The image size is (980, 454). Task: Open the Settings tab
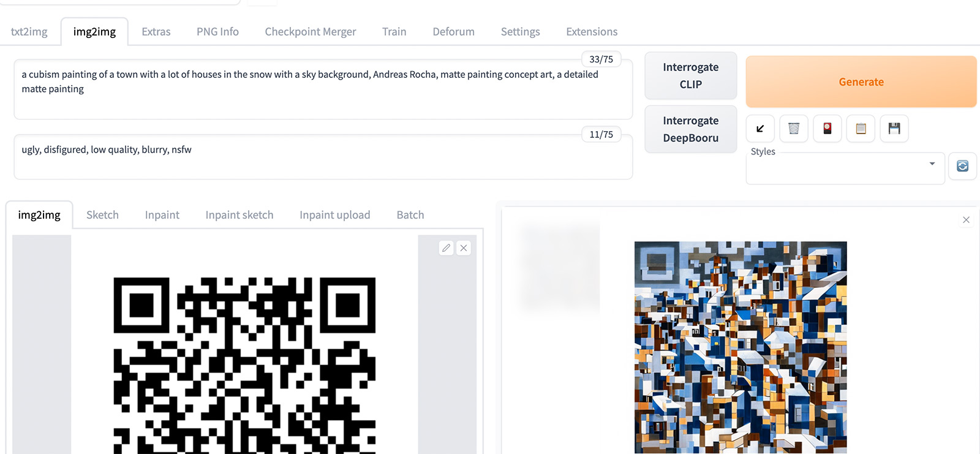521,32
